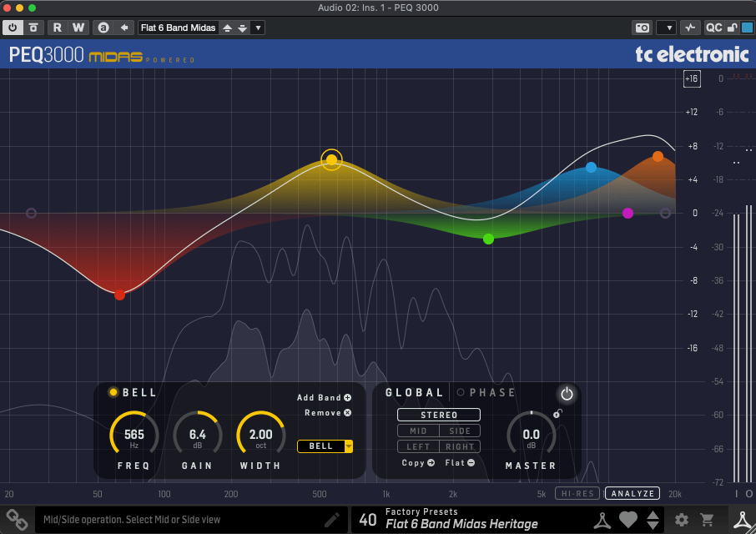Remove the selected band

pos(347,413)
